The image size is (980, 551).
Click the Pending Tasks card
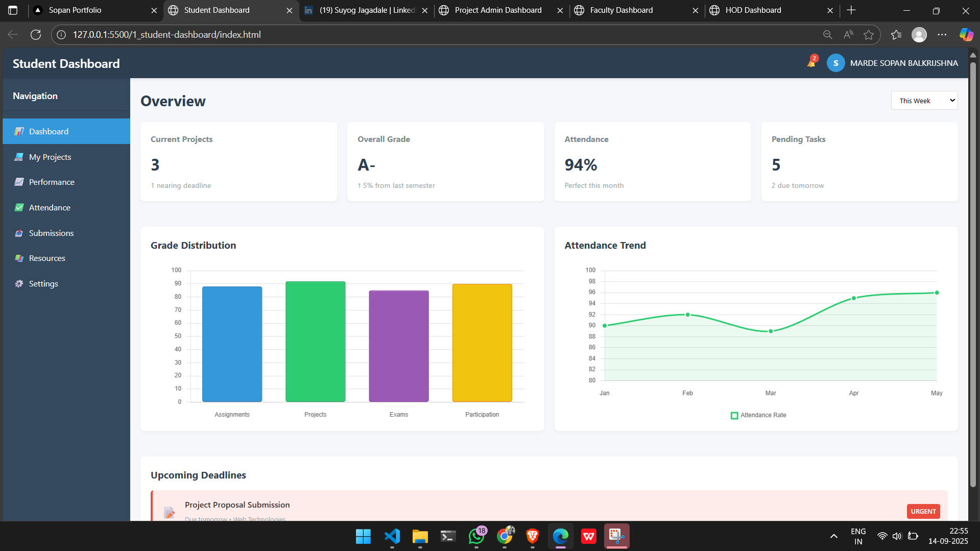point(859,161)
